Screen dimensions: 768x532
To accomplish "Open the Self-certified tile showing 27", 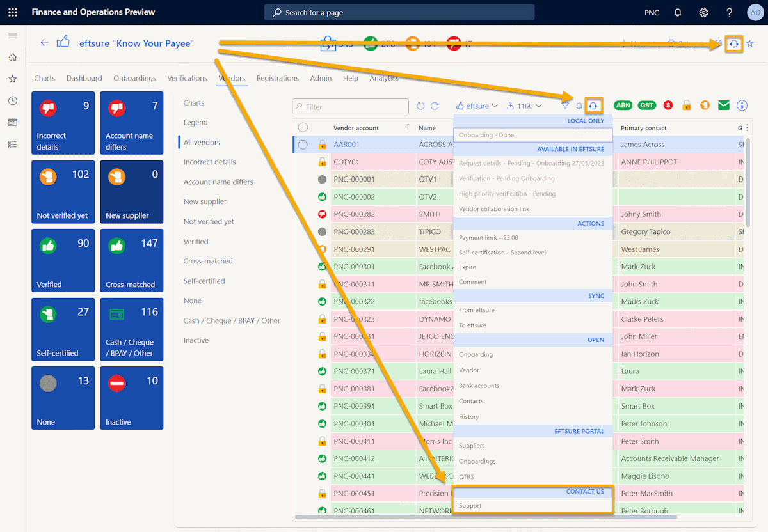I will coord(63,329).
